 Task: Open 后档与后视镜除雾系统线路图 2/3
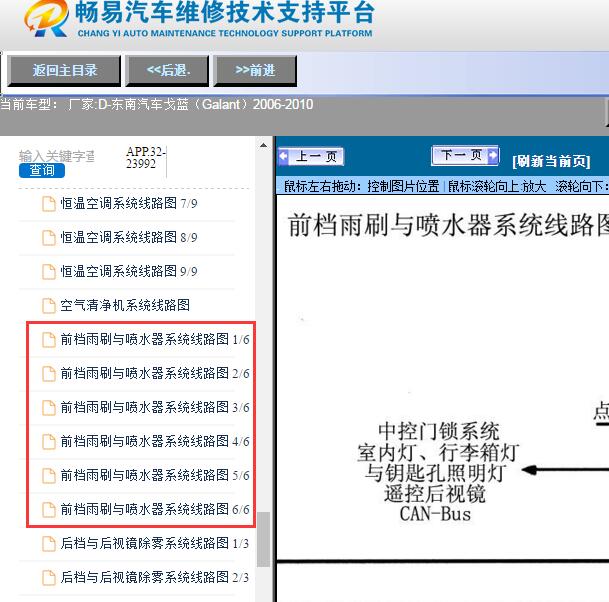point(155,577)
